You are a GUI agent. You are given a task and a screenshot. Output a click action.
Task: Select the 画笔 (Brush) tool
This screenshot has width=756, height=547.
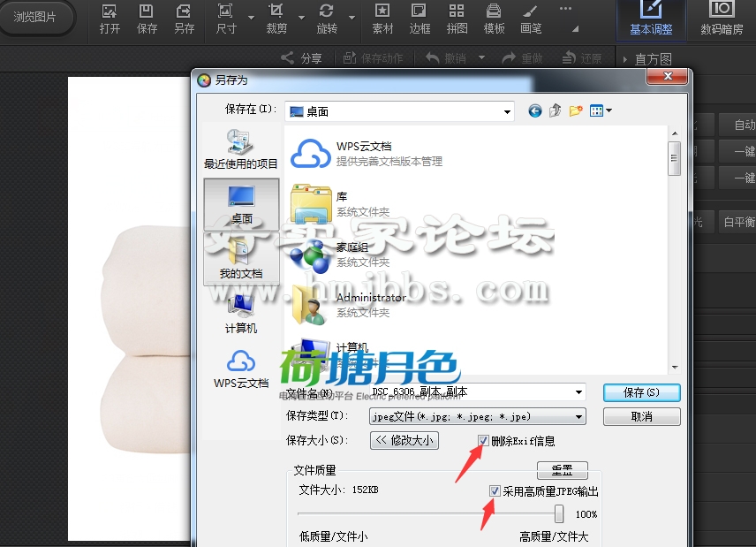coord(531,19)
